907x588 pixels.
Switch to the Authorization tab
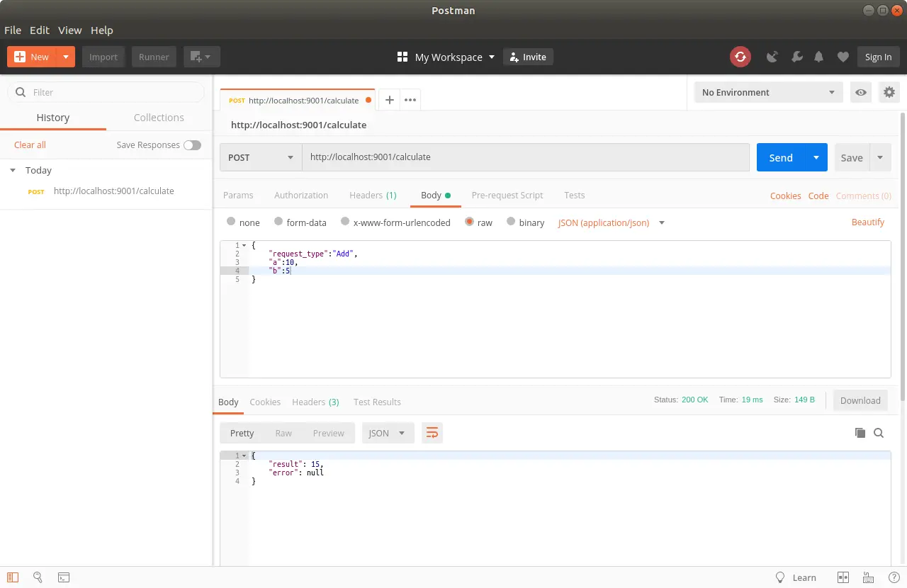pyautogui.click(x=301, y=195)
